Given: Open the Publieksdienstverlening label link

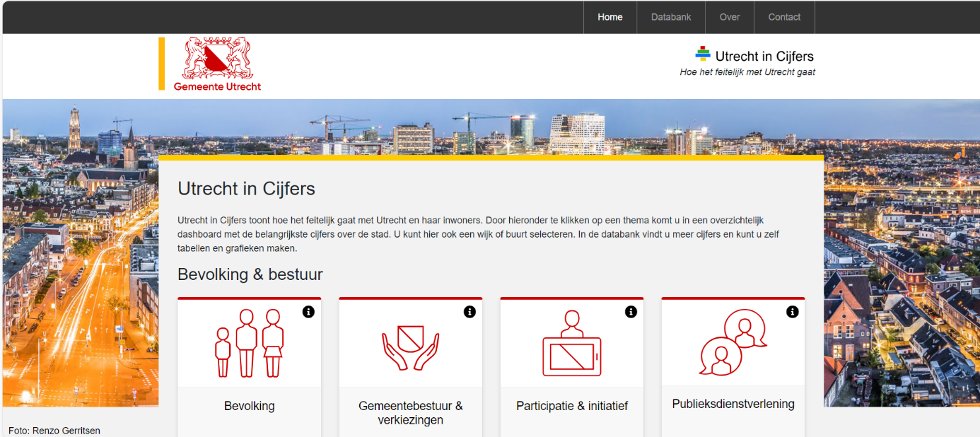Looking at the screenshot, I should click(x=733, y=404).
